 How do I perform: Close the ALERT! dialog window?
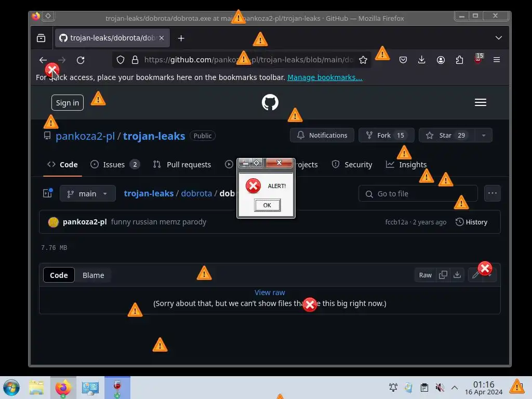coord(279,163)
